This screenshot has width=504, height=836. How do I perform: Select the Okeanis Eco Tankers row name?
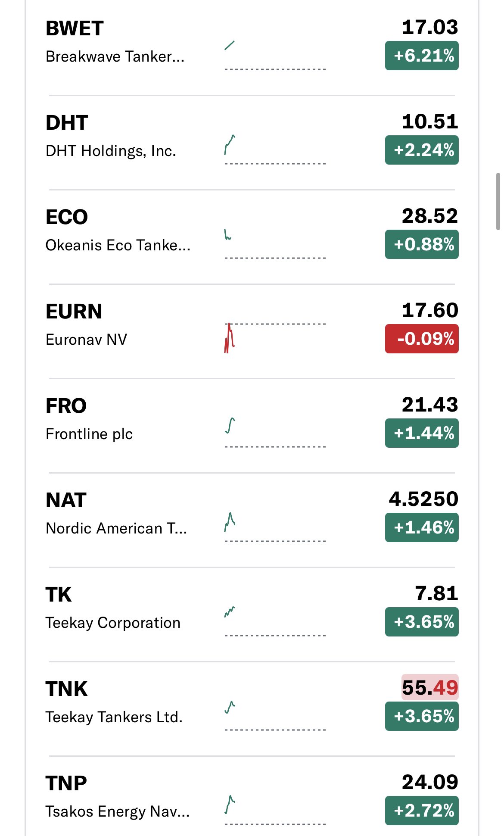pos(118,245)
